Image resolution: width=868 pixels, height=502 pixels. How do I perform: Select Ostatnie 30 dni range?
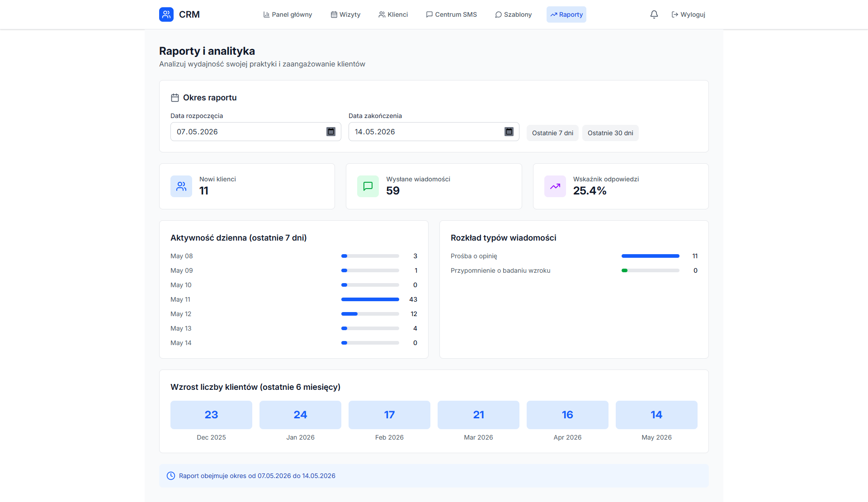tap(610, 133)
